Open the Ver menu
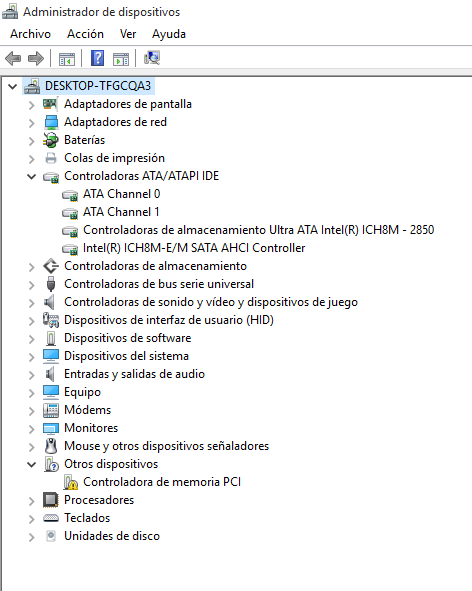This screenshot has width=472, height=591. pyautogui.click(x=128, y=34)
